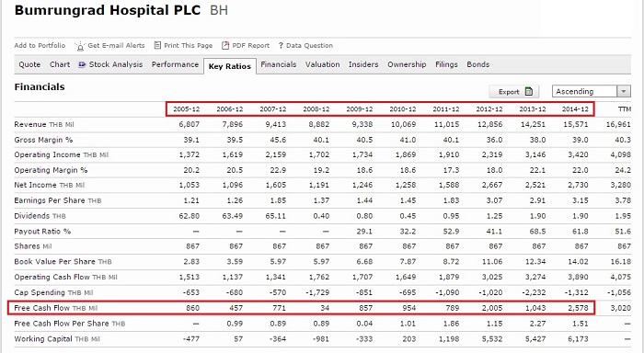Click the Revenue THB Mil row label
The image size is (644, 353).
point(44,125)
